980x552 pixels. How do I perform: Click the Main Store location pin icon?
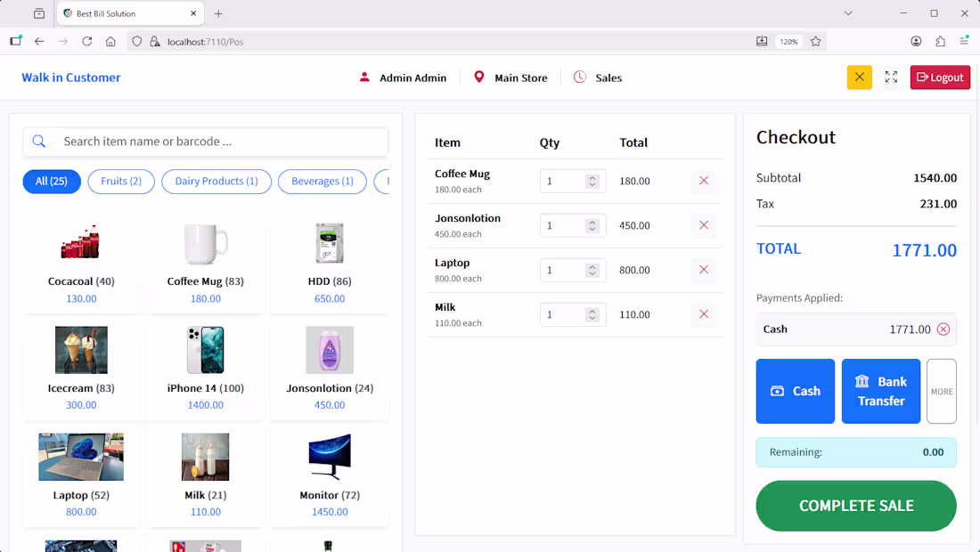[x=478, y=77]
